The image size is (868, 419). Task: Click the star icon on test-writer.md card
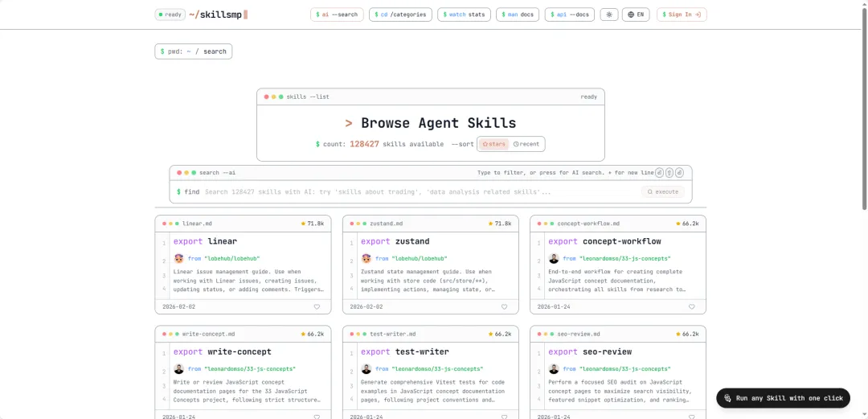click(490, 335)
